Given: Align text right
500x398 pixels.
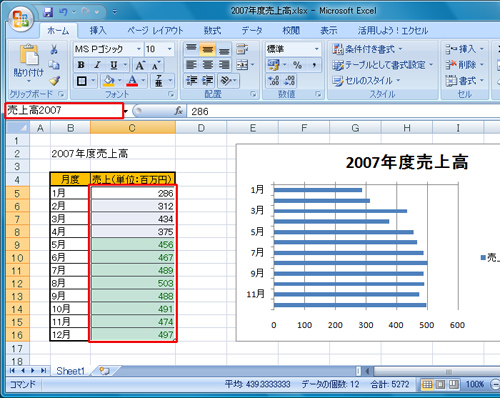Looking at the screenshot, I should click(224, 65).
